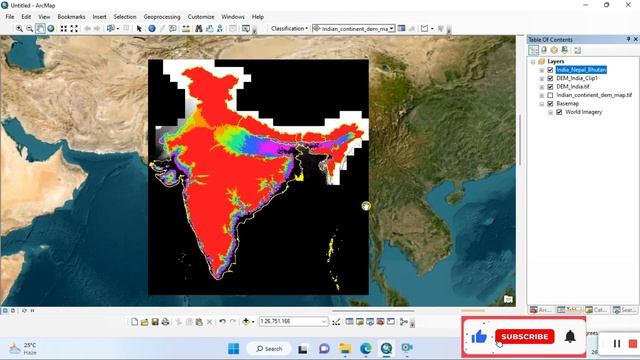640x360 pixels.
Task: List By Visibility in Table Of Contents
Action: (x=554, y=50)
